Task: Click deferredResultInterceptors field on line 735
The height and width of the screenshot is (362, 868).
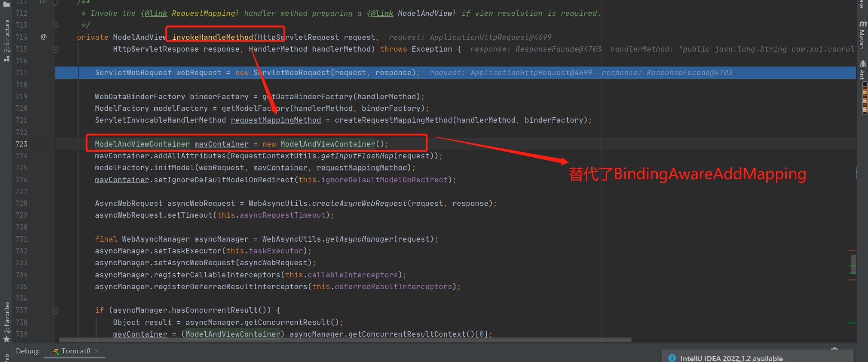Action: click(x=393, y=286)
